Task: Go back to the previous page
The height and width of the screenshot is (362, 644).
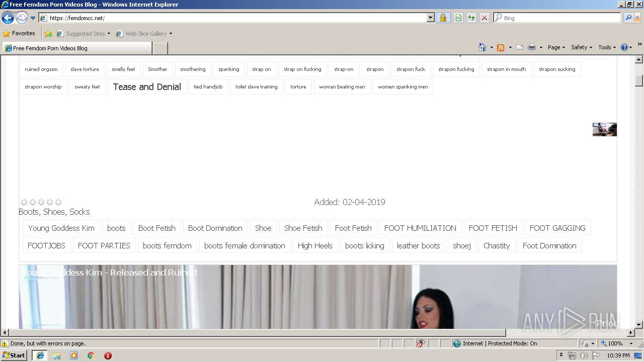Action: 8,18
